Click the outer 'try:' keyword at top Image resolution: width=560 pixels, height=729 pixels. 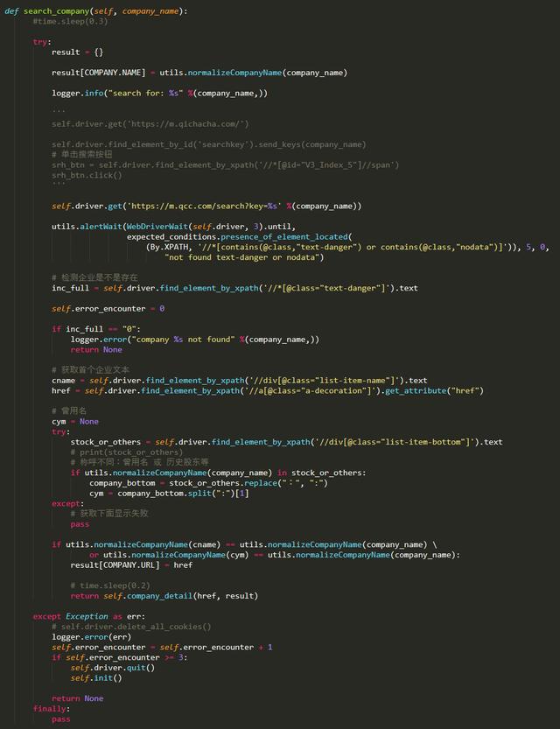[42, 42]
